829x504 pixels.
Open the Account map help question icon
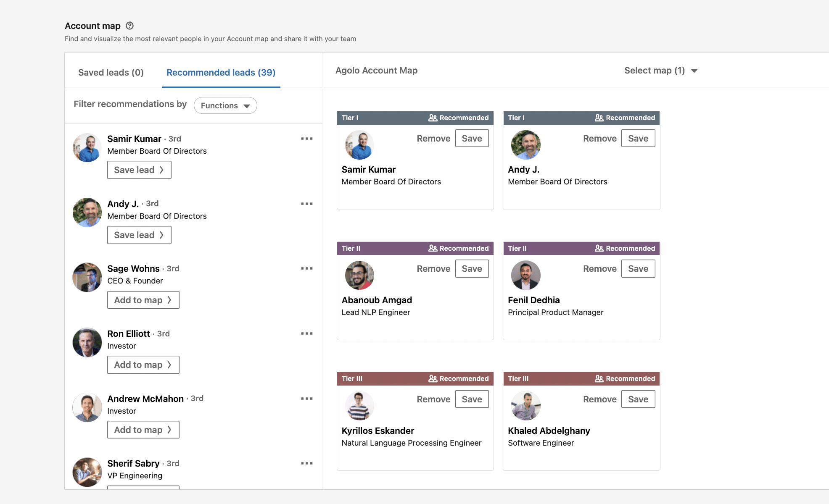[x=130, y=26]
